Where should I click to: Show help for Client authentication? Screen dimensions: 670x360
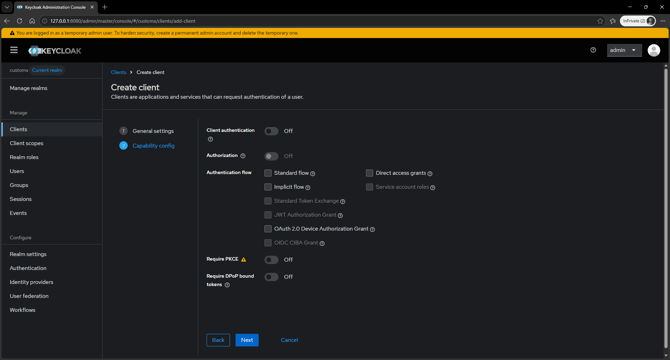210,139
